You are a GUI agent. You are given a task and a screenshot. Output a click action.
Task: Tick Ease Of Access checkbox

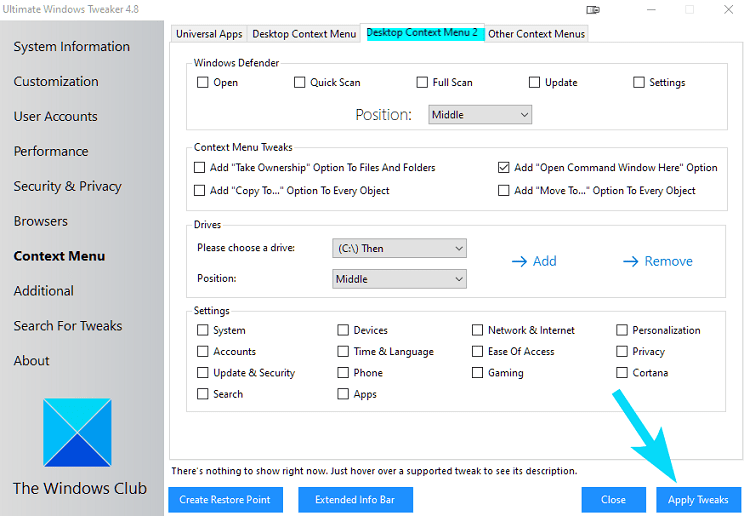point(477,351)
